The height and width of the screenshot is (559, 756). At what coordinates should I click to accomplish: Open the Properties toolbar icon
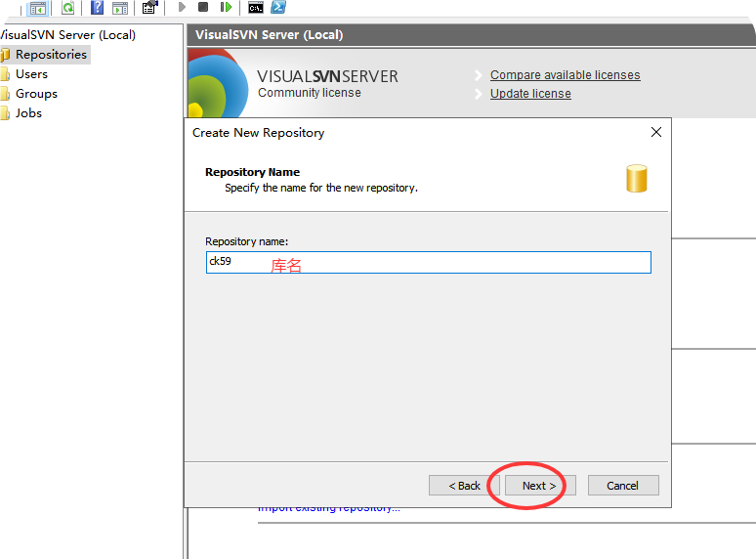150,7
